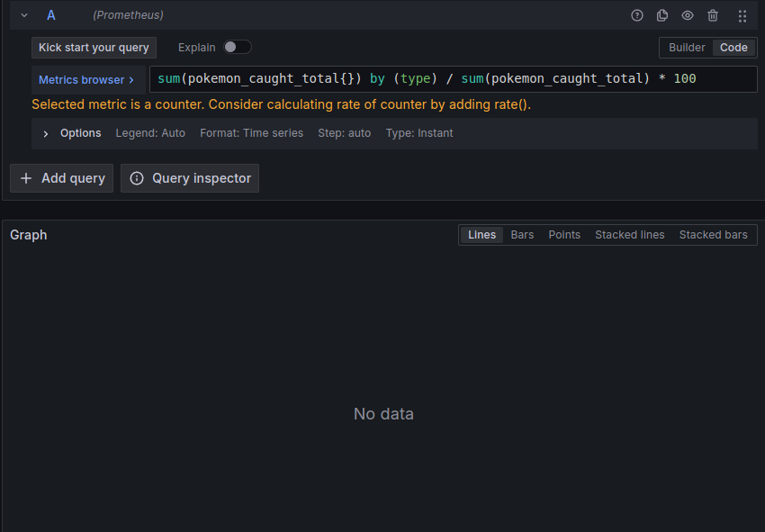Viewport: 765px width, 532px height.
Task: Open query help icon
Action: click(637, 15)
